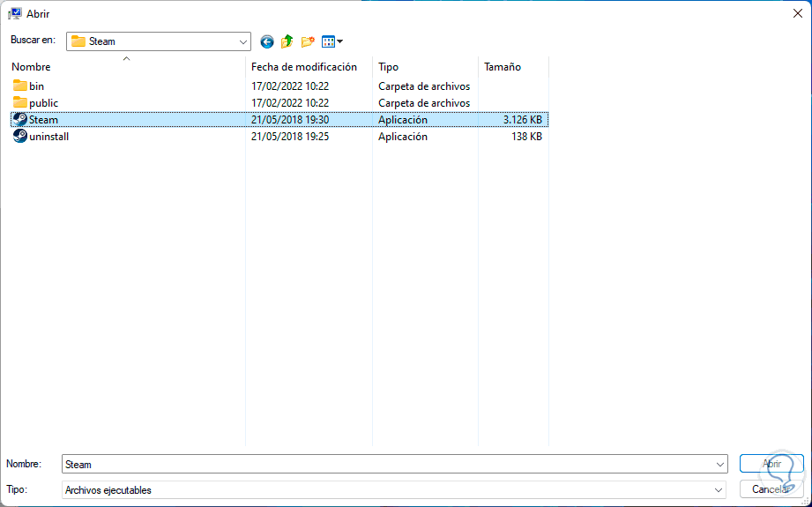
Task: Select the Steam file name
Action: (x=43, y=120)
